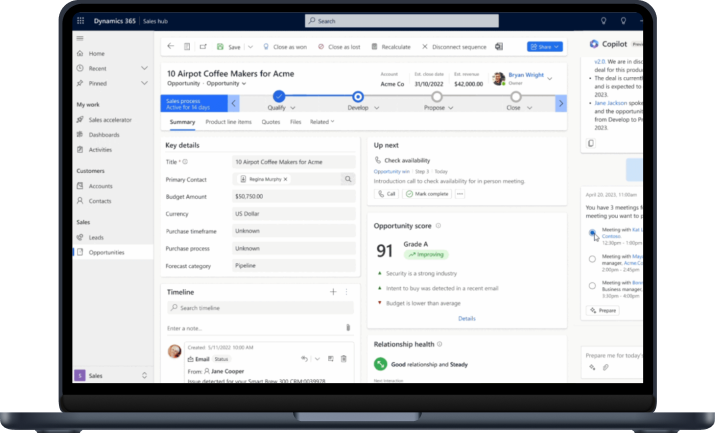
Task: Click the Search timeline box
Action: 260,308
